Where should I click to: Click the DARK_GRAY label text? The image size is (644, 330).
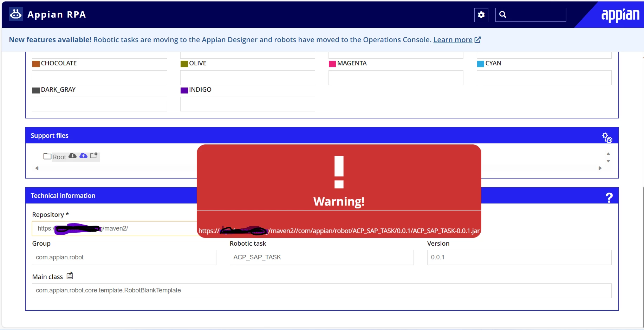click(58, 90)
